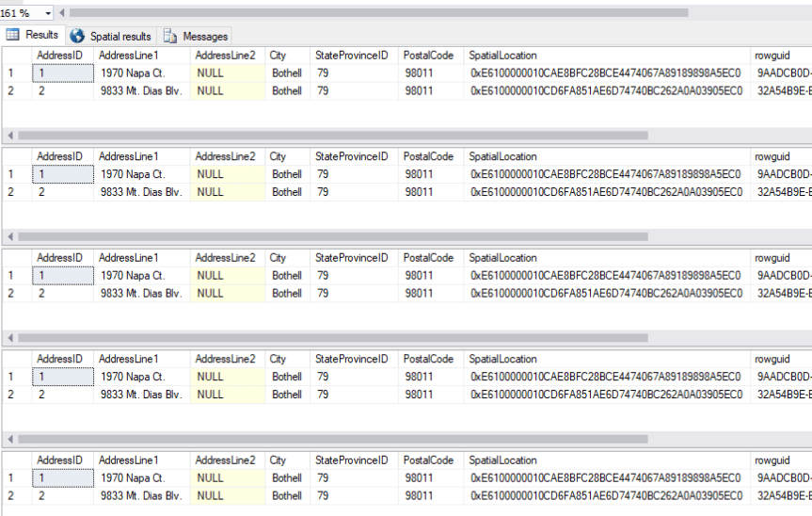Image resolution: width=812 pixels, height=516 pixels.
Task: Select row 2 via its row number in the third grid
Action: (x=11, y=293)
